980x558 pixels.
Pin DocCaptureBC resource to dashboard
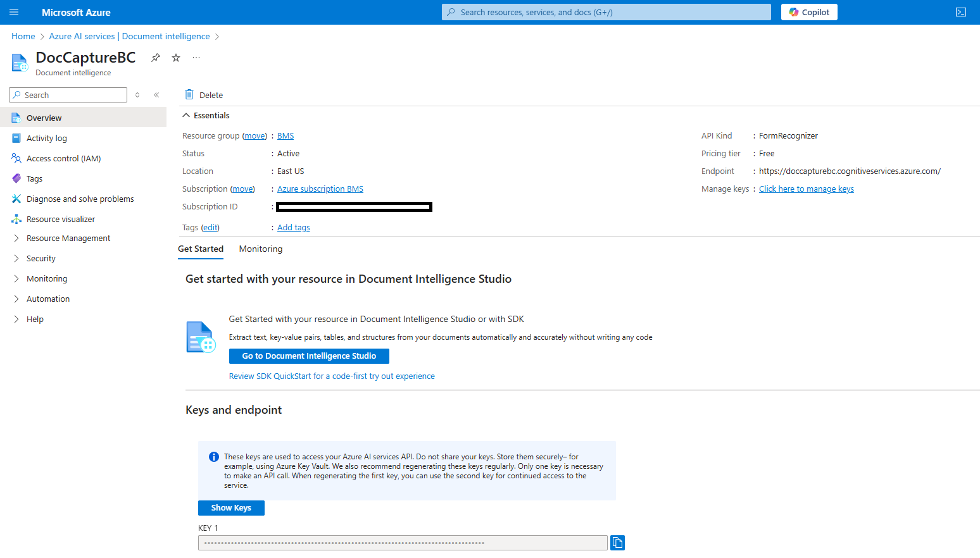coord(156,58)
